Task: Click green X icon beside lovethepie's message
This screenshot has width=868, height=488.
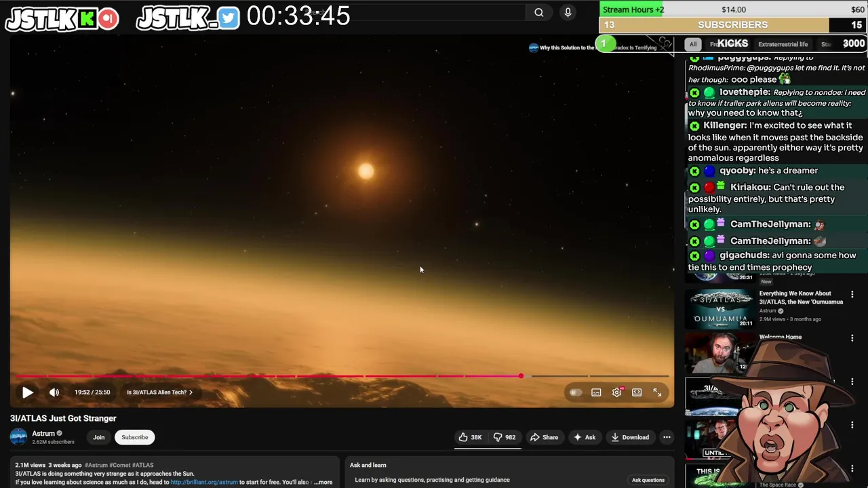Action: (x=694, y=93)
